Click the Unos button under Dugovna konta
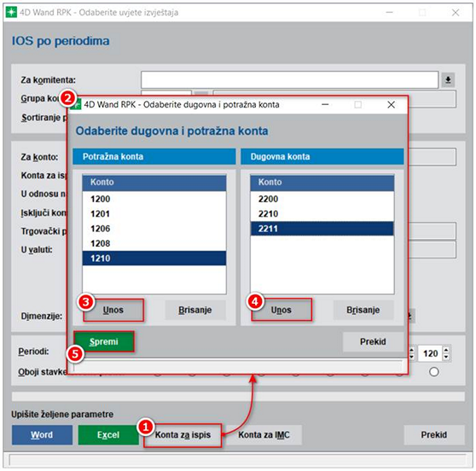 click(x=282, y=310)
